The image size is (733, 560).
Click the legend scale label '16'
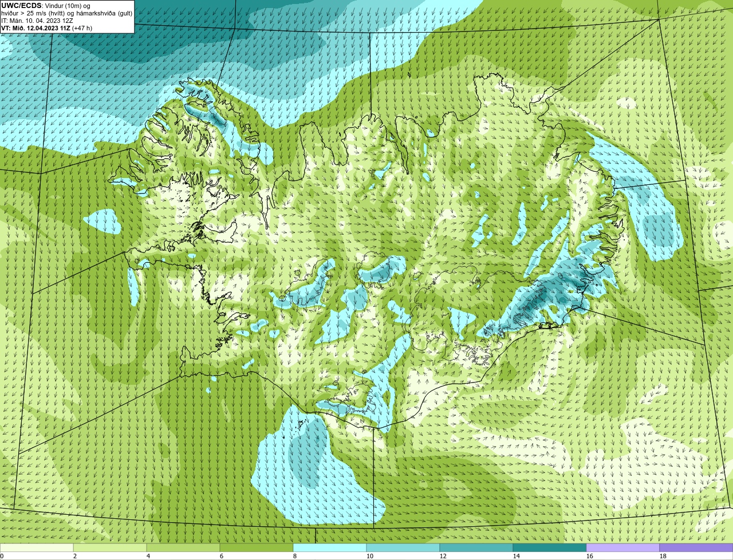[590, 556]
